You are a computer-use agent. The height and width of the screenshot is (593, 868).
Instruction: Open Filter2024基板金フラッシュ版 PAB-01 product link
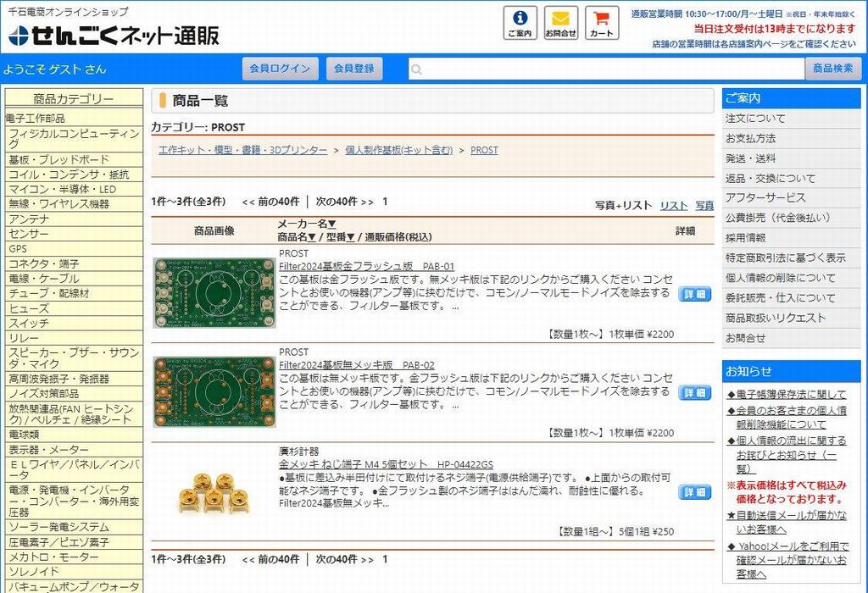pyautogui.click(x=366, y=266)
